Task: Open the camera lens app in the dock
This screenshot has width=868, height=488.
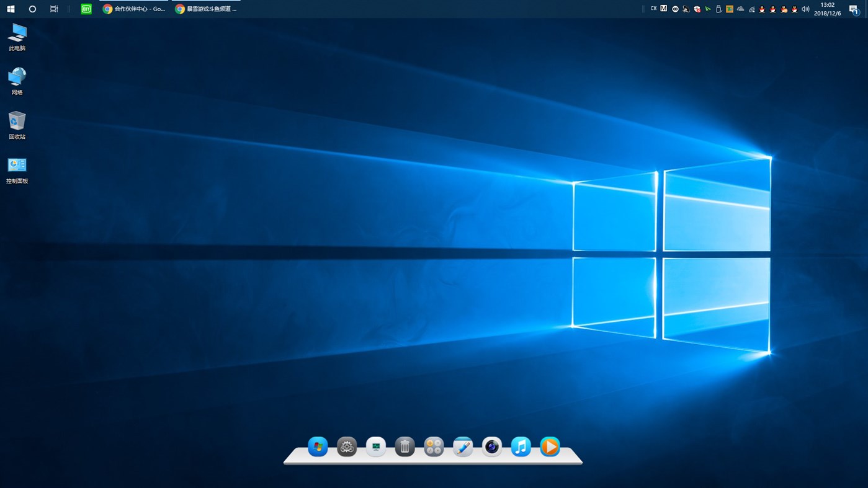Action: coord(491,446)
